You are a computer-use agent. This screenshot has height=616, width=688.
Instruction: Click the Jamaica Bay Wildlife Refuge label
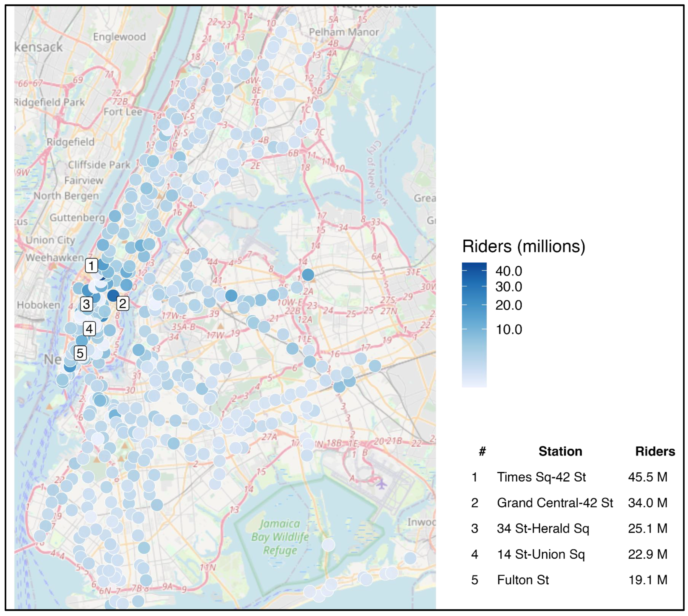pos(280,537)
